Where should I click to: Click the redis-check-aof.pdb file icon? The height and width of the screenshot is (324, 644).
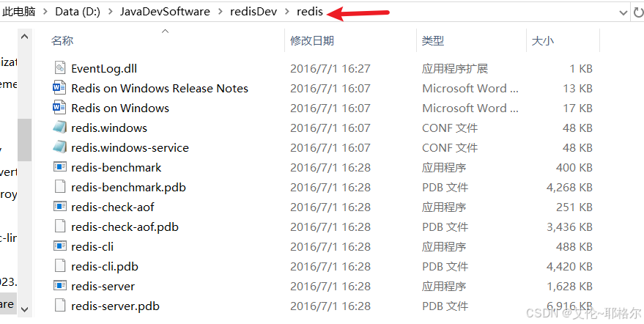click(x=60, y=227)
